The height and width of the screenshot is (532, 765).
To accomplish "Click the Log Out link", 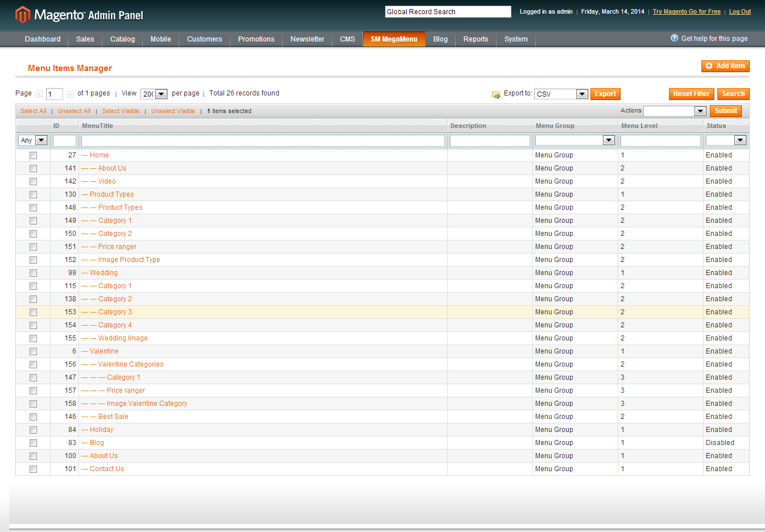I will [740, 11].
